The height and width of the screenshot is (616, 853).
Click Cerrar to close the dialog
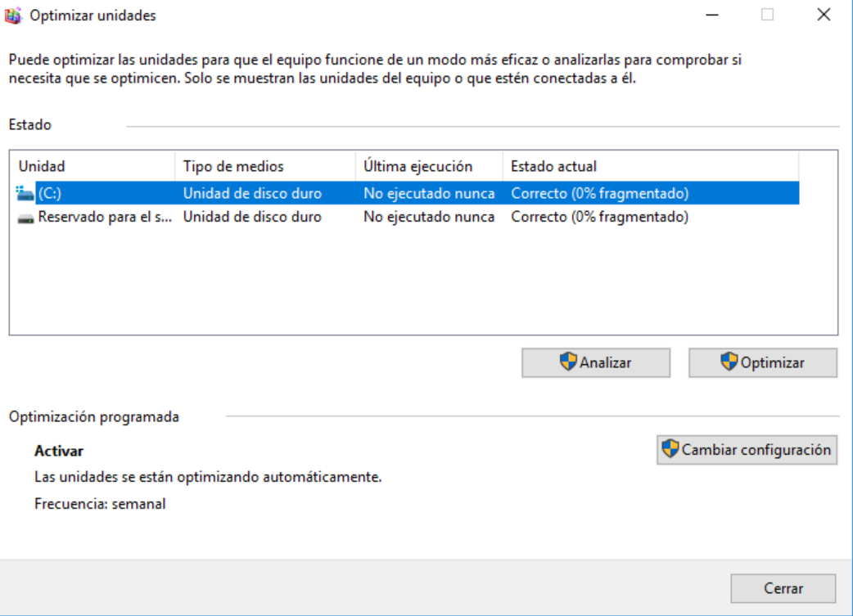[x=783, y=588]
